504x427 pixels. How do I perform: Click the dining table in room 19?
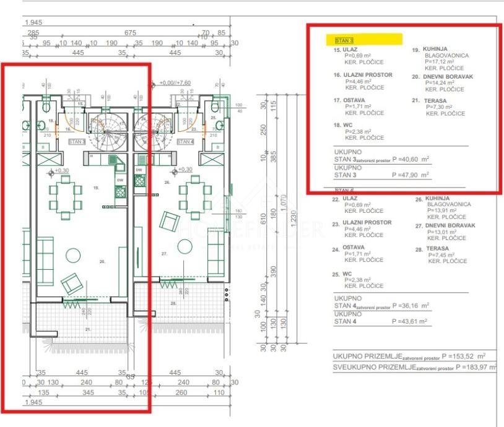(66, 197)
